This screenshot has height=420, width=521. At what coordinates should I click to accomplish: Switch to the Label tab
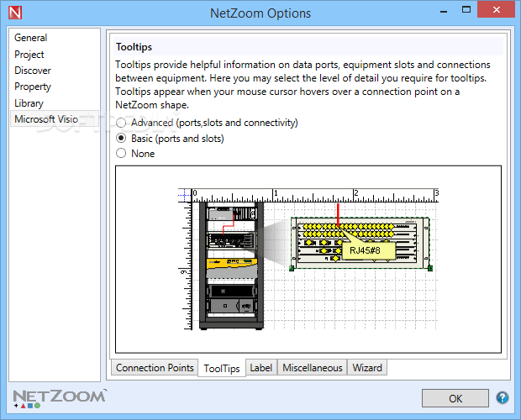click(261, 368)
